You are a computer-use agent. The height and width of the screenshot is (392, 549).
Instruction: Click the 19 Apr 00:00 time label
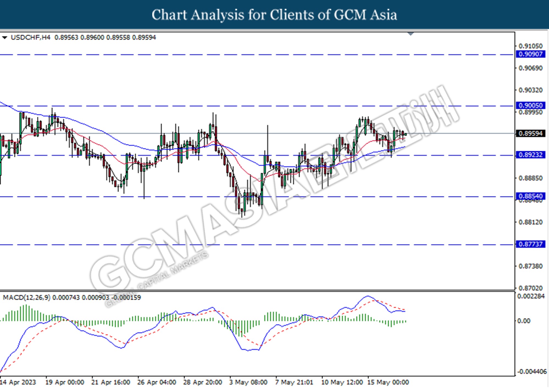point(65,382)
